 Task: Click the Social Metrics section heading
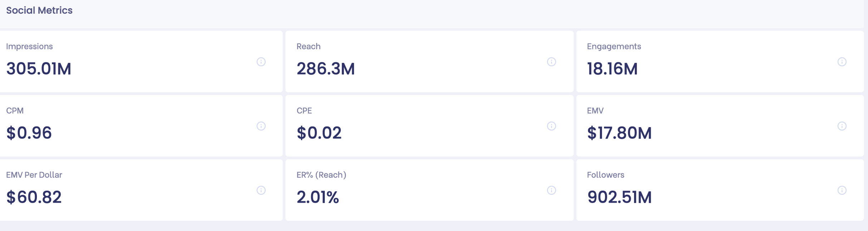(39, 10)
